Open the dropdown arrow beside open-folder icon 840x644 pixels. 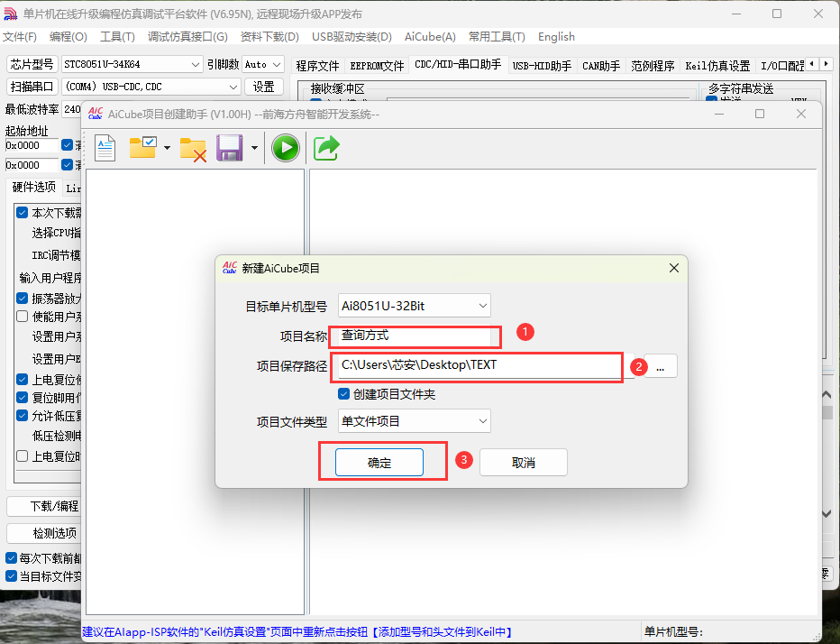pos(167,148)
